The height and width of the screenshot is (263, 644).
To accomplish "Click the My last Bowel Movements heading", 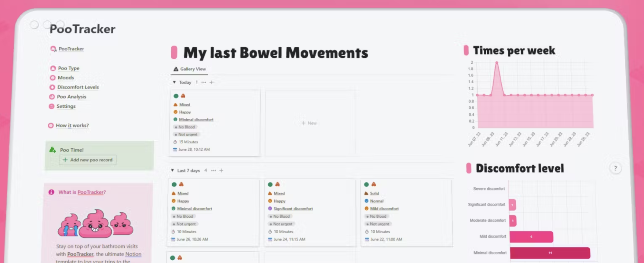I will [x=276, y=53].
